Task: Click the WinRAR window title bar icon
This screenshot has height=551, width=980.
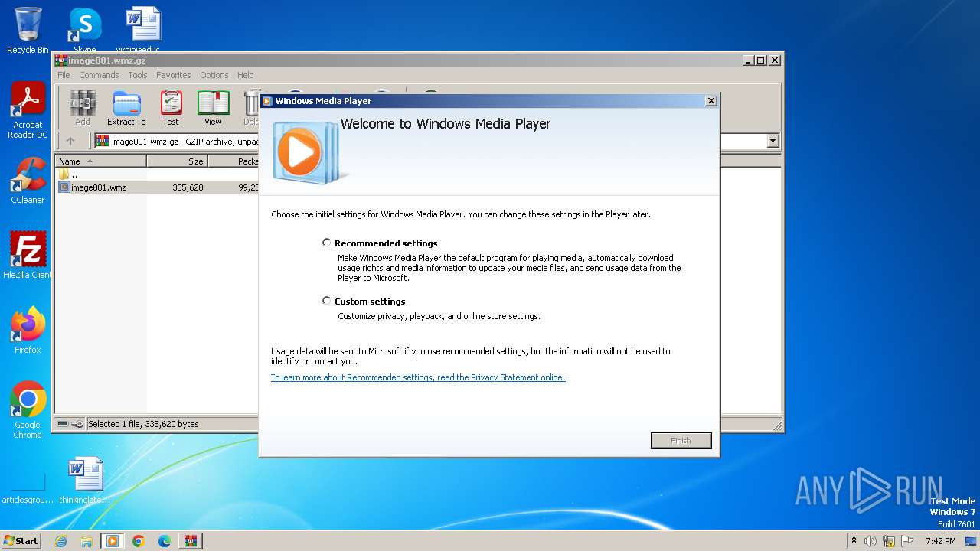Action: [60, 60]
